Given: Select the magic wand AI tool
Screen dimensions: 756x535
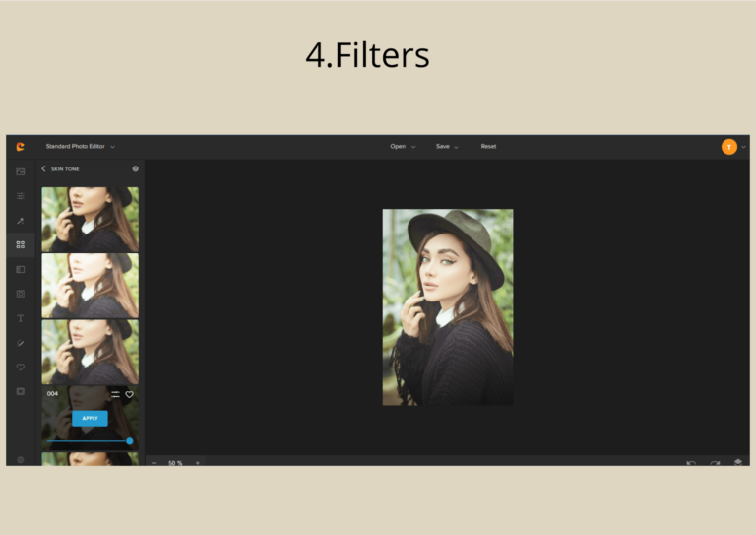Looking at the screenshot, I should point(21,221).
